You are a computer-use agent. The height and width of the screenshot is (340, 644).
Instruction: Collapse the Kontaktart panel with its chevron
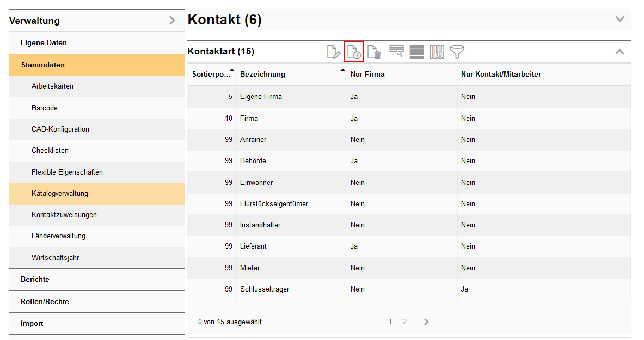point(620,51)
